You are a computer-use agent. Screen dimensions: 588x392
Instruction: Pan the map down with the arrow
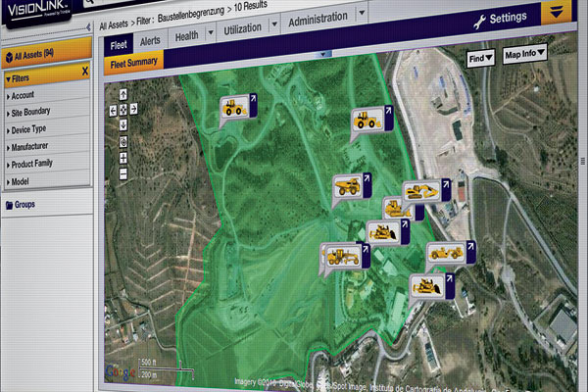click(123, 124)
